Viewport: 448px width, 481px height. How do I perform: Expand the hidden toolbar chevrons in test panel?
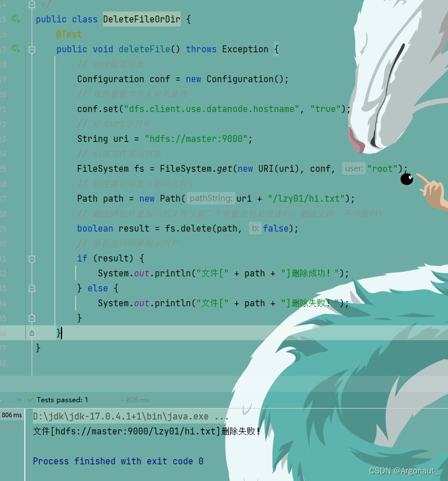click(x=19, y=400)
